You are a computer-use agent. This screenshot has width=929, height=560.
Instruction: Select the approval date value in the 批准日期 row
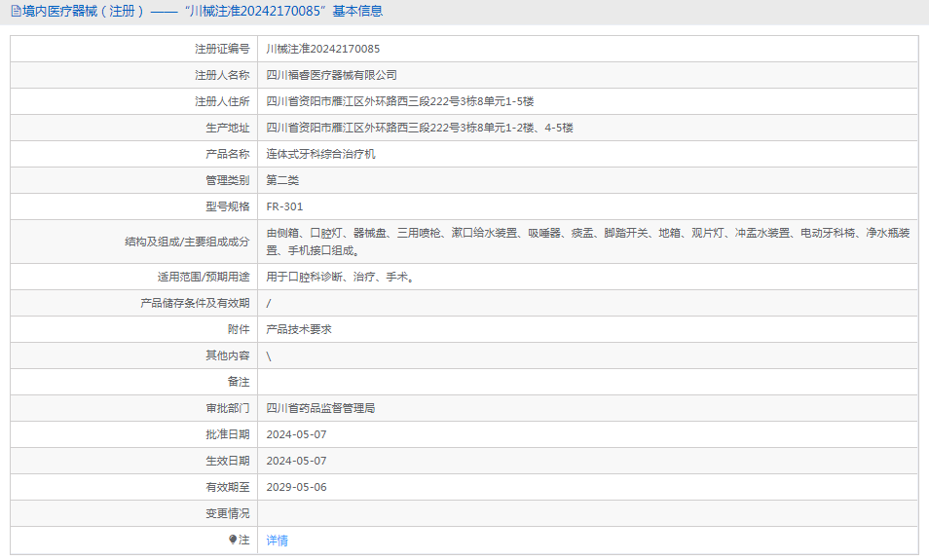[296, 434]
